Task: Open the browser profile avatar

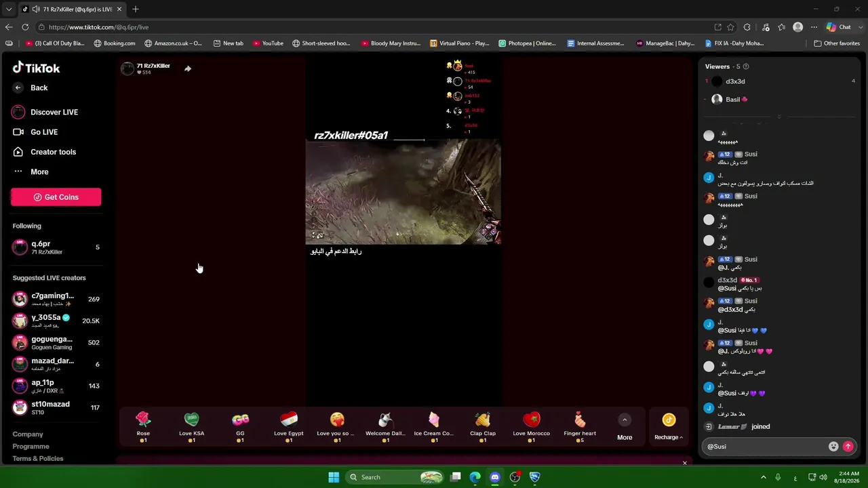Action: [798, 27]
